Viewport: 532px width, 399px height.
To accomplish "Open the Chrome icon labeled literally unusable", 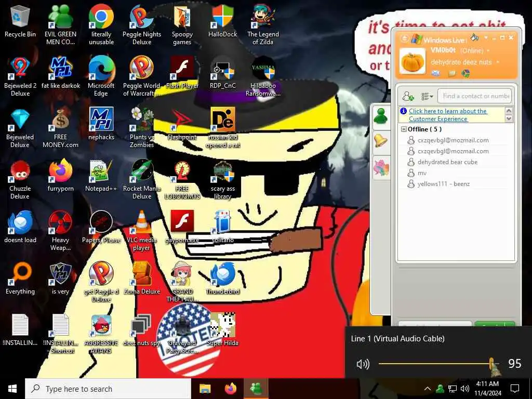I will pos(101,24).
